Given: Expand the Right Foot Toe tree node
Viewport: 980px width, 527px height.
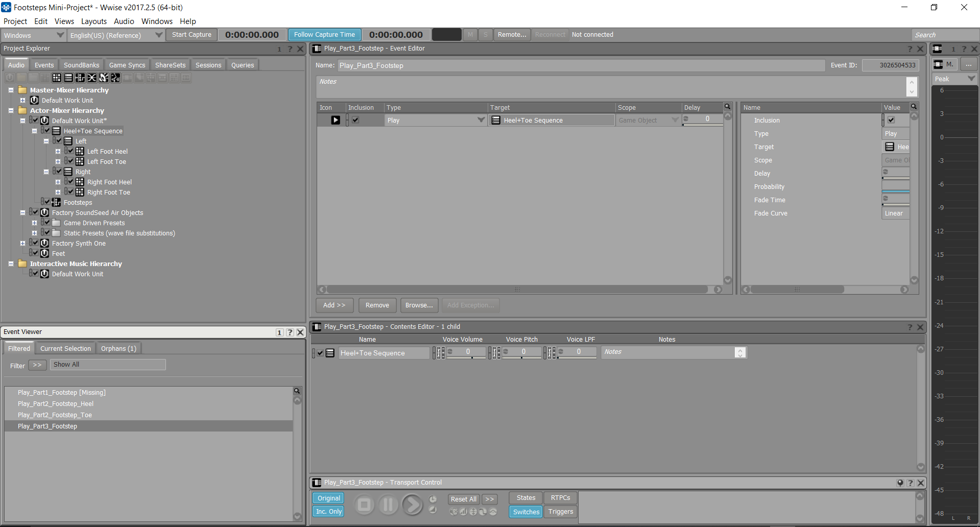Looking at the screenshot, I should tap(58, 192).
